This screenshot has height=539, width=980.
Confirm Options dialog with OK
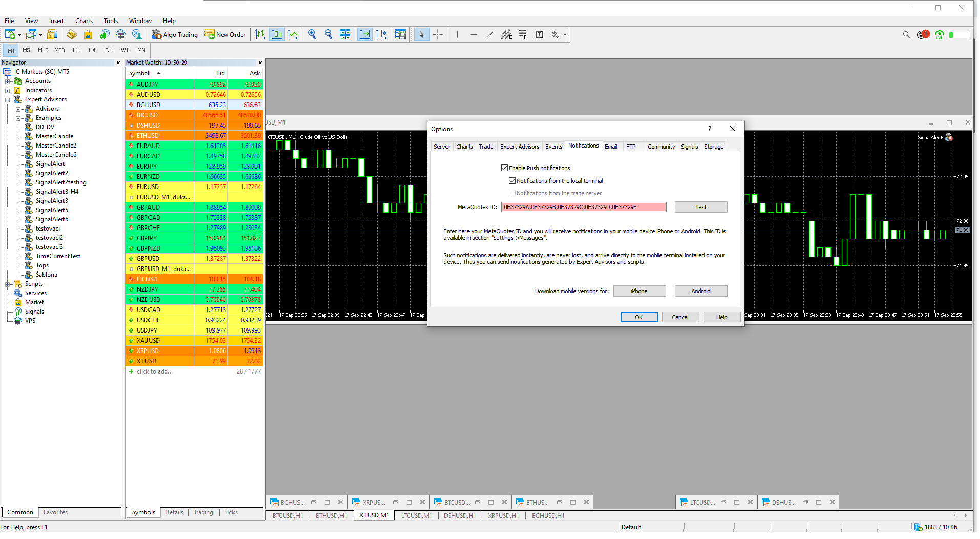click(x=638, y=317)
